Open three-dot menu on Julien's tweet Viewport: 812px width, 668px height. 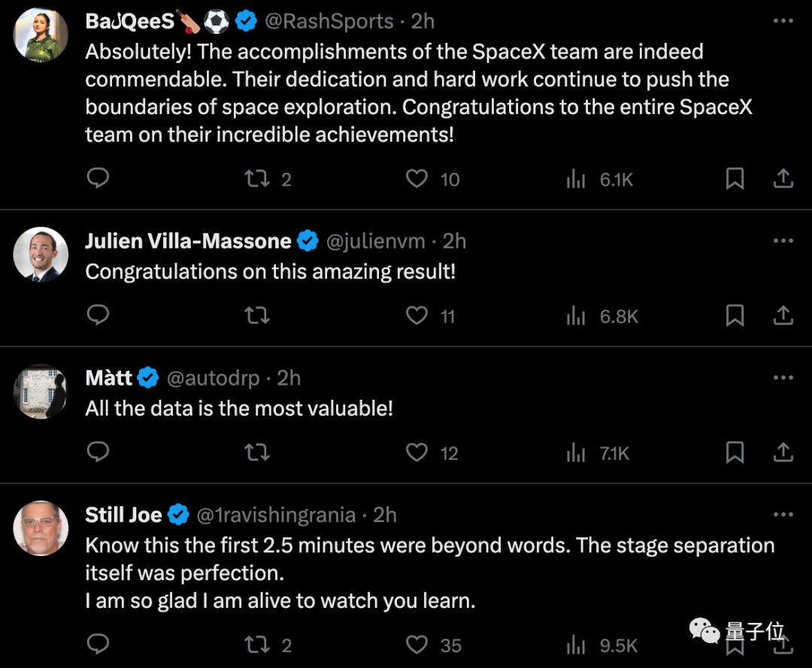(783, 240)
